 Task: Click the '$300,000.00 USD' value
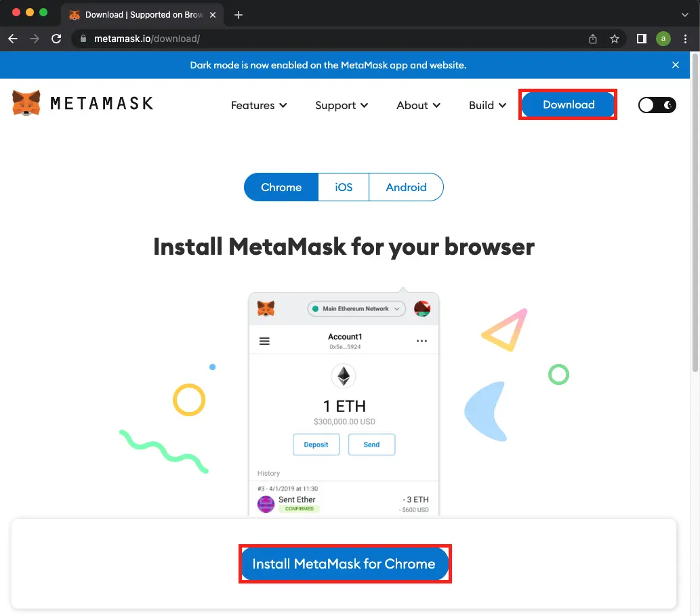click(x=345, y=422)
